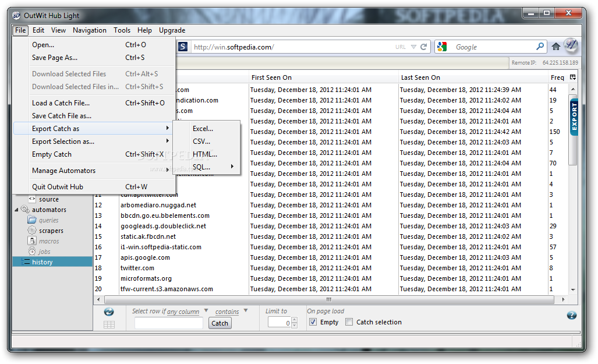Viewport: 598px width, 364px height.
Task: Click the automators gear icon
Action: pyautogui.click(x=25, y=209)
